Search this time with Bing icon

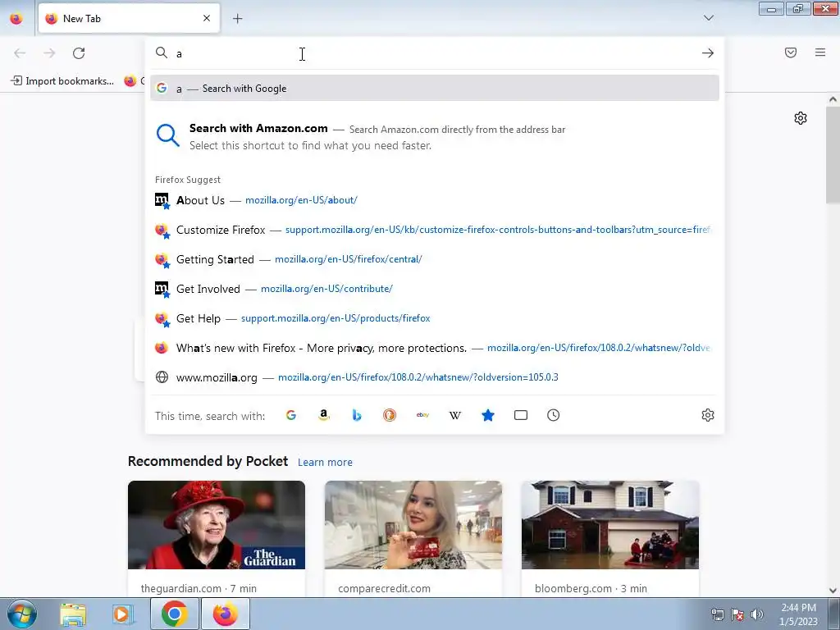[x=357, y=415]
